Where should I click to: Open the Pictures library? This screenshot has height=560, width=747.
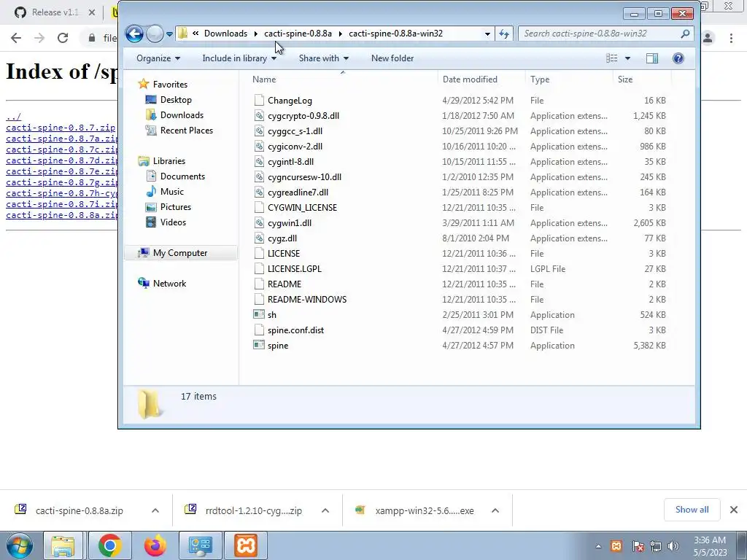click(175, 206)
